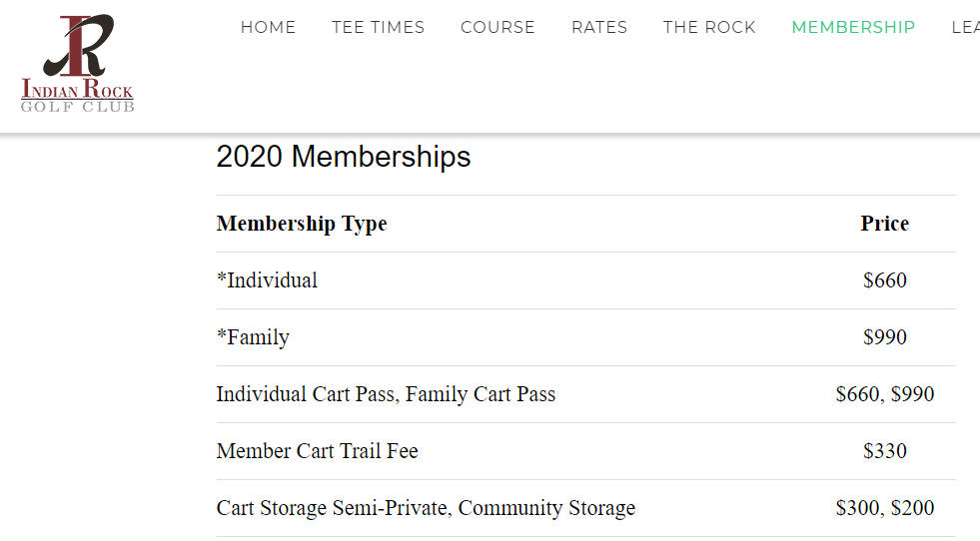Click the $990 Family price
This screenshot has width=980, height=541.
[x=884, y=337]
